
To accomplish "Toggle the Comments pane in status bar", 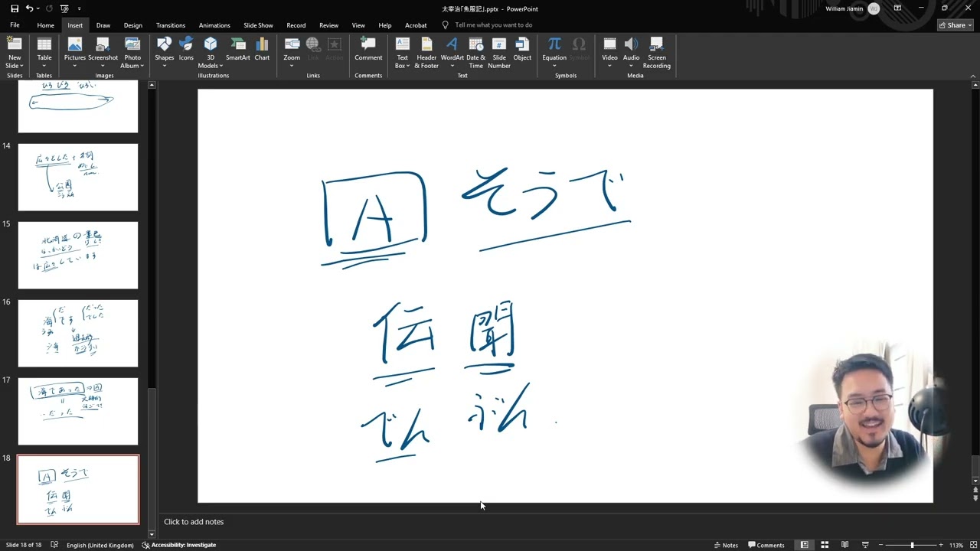I will tap(766, 545).
